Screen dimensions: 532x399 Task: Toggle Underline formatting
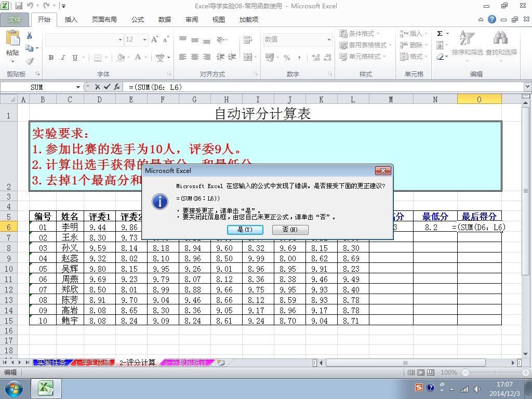point(75,57)
